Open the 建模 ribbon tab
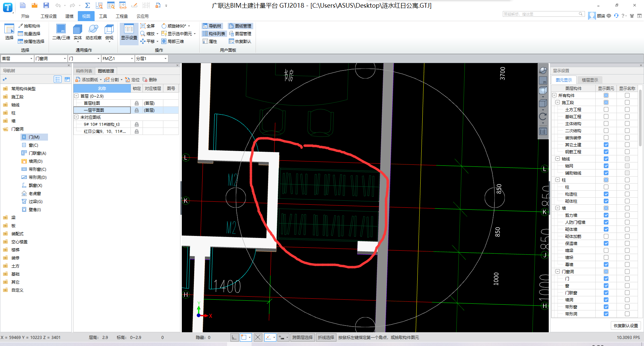 69,16
